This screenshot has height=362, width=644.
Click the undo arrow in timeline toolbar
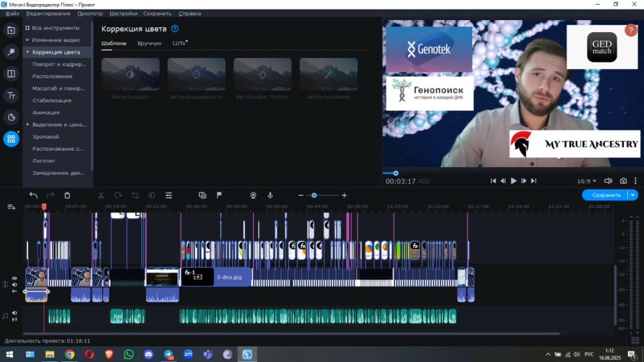click(33, 195)
